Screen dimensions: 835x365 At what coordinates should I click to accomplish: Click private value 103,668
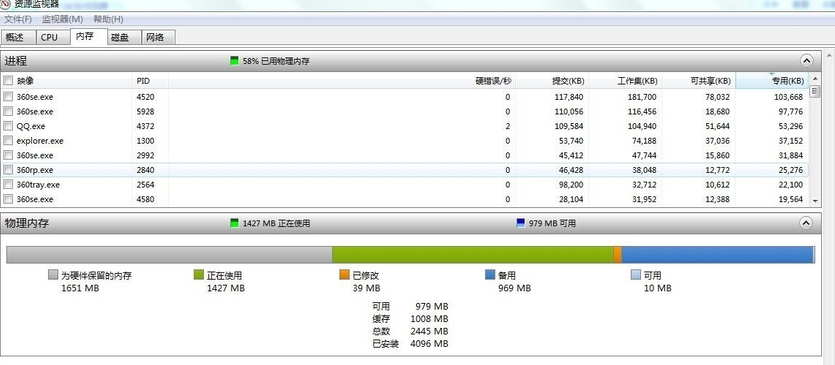coord(788,97)
